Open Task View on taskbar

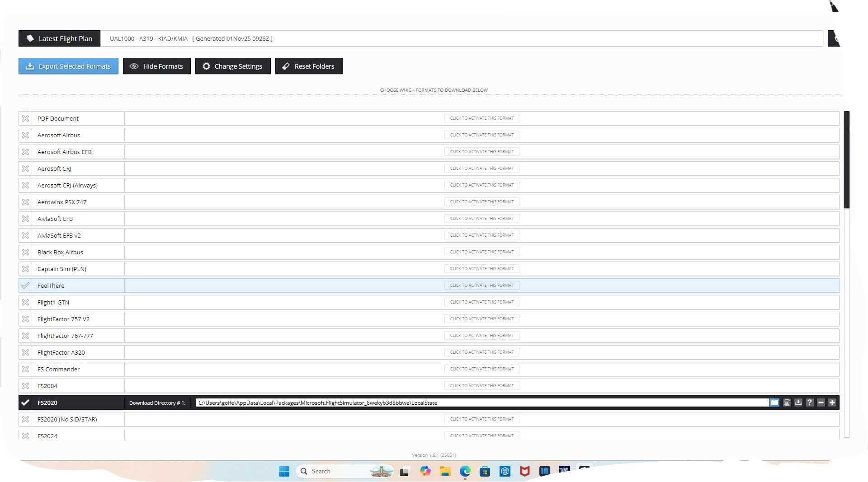coord(405,471)
